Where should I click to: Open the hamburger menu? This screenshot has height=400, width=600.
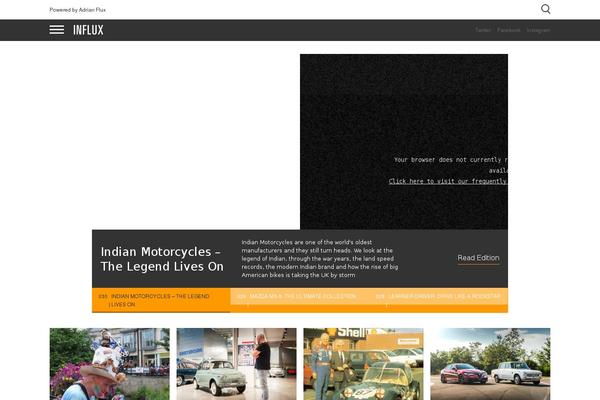tap(57, 30)
